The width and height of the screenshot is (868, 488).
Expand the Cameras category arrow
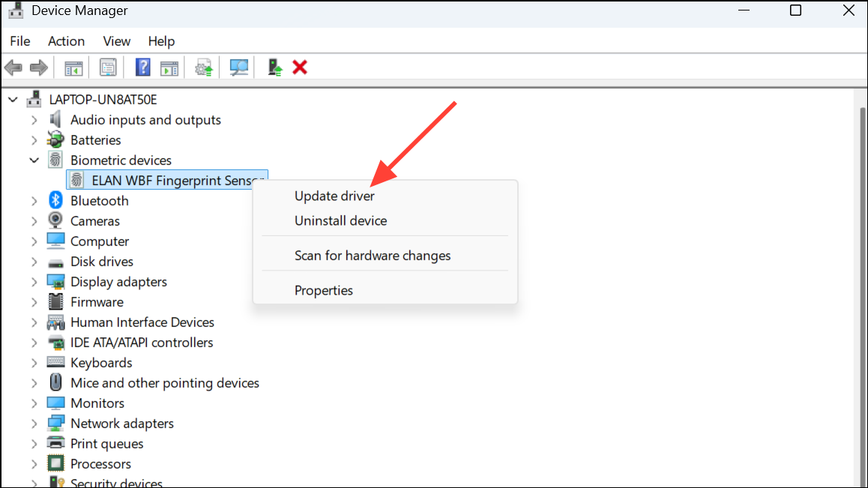pos(34,221)
